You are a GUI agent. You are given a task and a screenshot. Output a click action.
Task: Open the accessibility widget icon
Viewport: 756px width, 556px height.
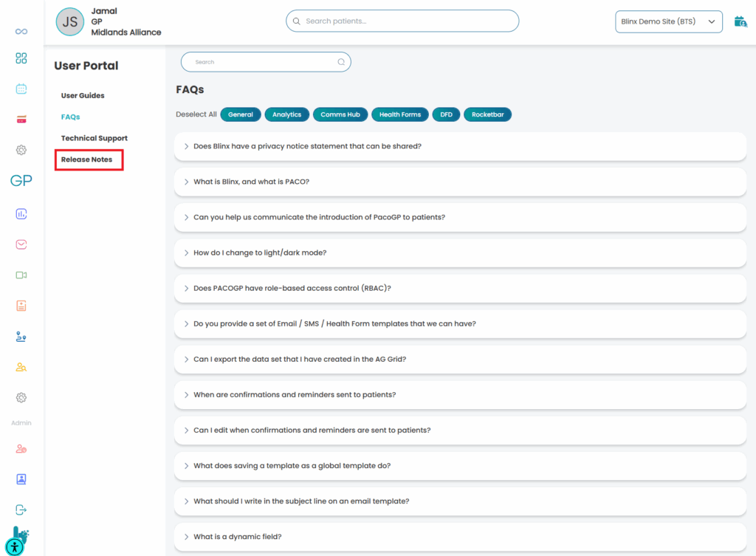pyautogui.click(x=15, y=547)
